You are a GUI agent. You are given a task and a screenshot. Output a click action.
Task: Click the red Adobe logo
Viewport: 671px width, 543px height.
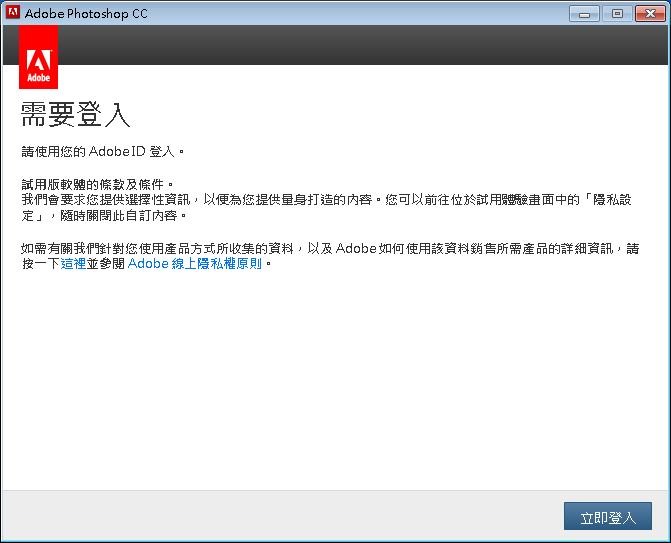click(39, 57)
